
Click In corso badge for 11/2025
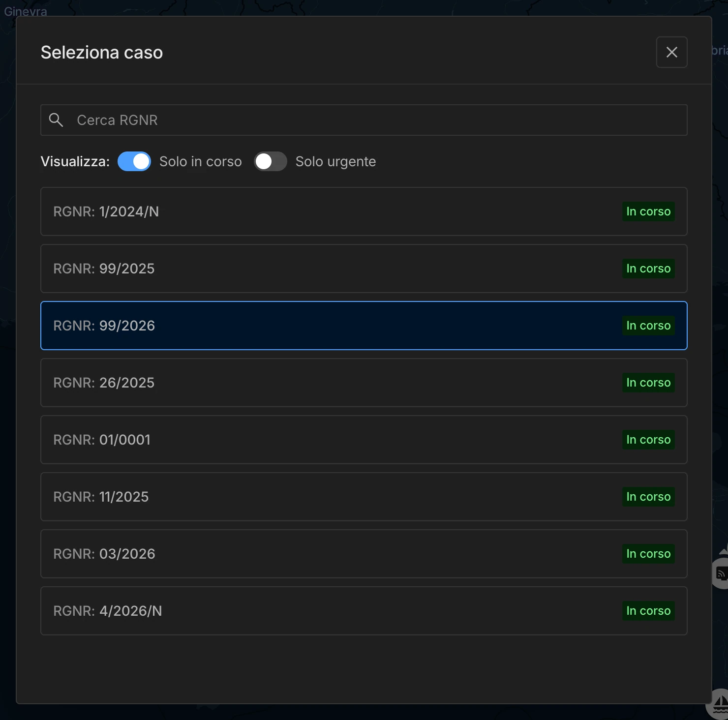[648, 497]
